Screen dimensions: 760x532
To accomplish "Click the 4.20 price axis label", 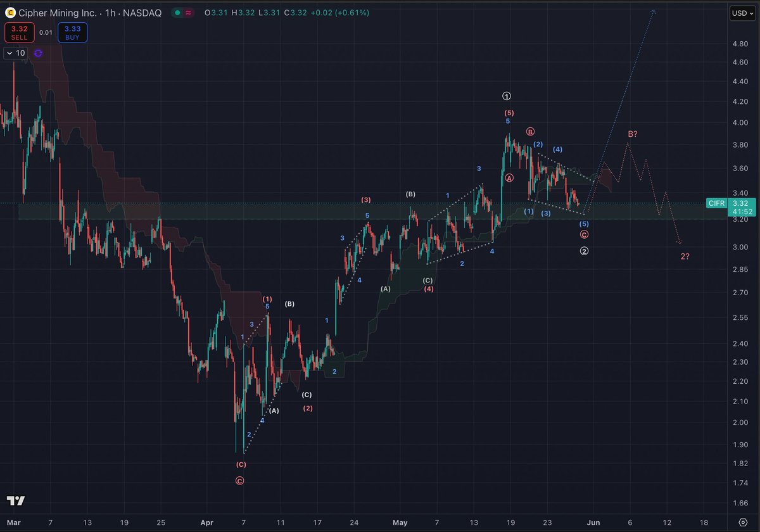I will pyautogui.click(x=741, y=101).
